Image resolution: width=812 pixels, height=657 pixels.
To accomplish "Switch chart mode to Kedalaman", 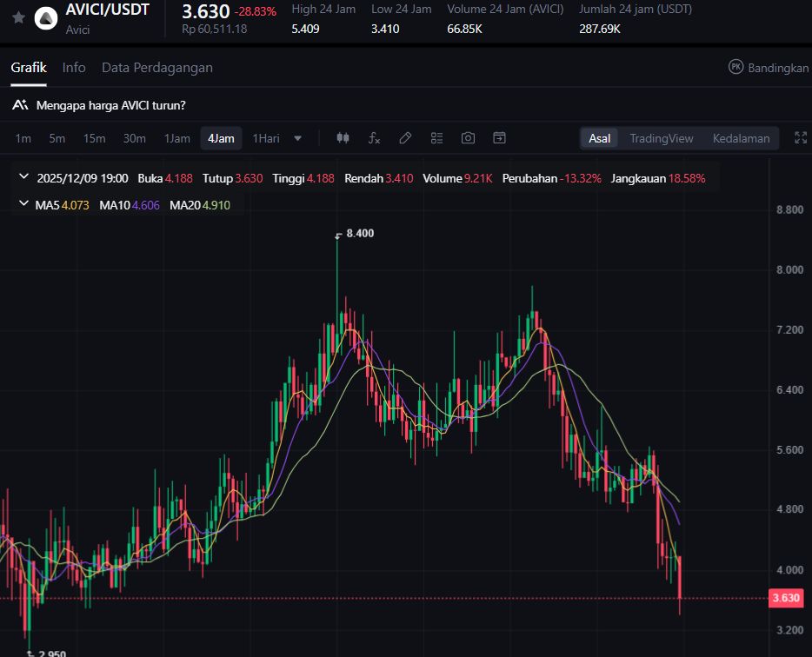I will click(741, 138).
